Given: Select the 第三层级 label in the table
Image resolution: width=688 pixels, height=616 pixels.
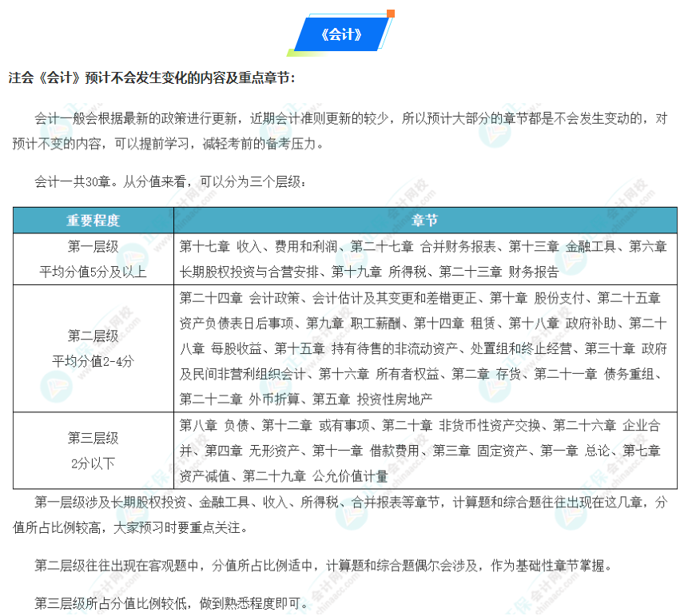Looking at the screenshot, I should pyautogui.click(x=93, y=438).
